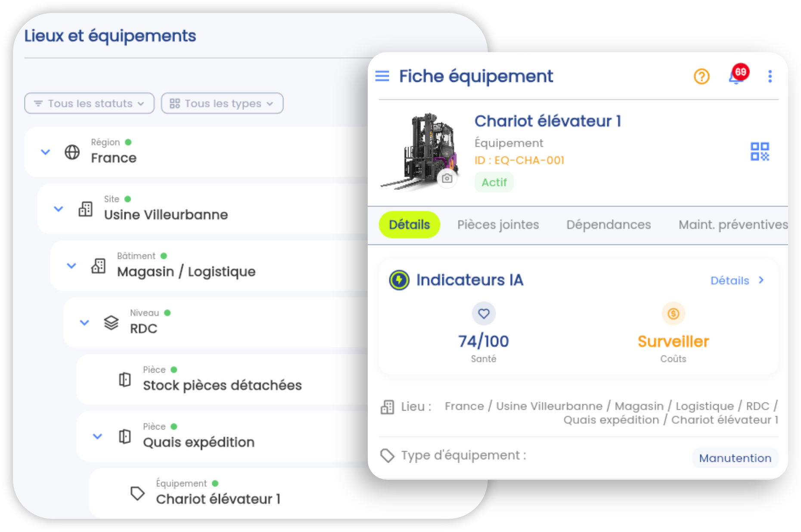
Task: Collapse the Usine Villeurbanne site node
Action: point(58,209)
